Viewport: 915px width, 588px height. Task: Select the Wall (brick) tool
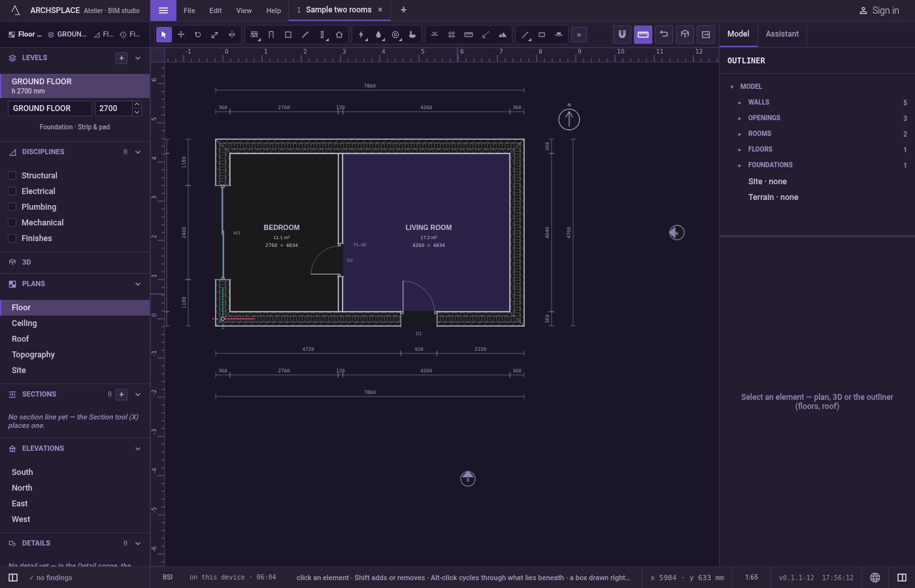click(x=254, y=35)
